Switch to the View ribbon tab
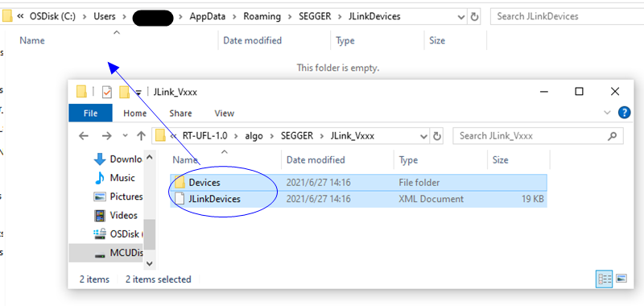 coord(225,113)
